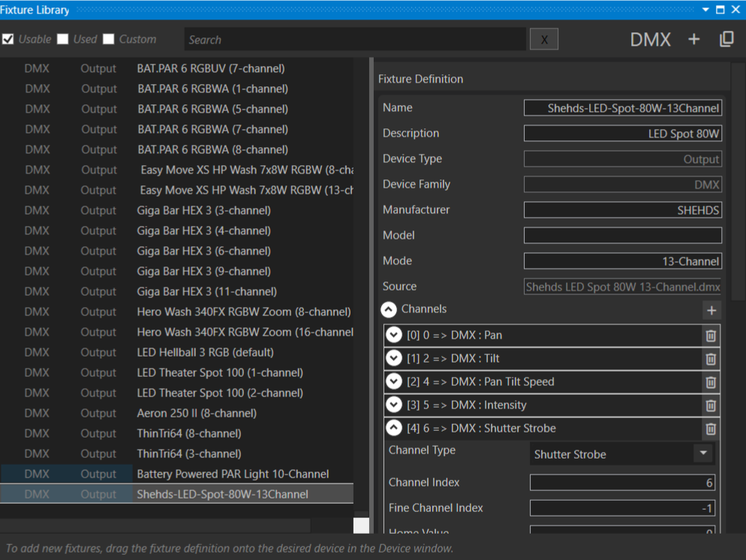Click the Device Type Output field
746x560 pixels.
pyautogui.click(x=623, y=159)
